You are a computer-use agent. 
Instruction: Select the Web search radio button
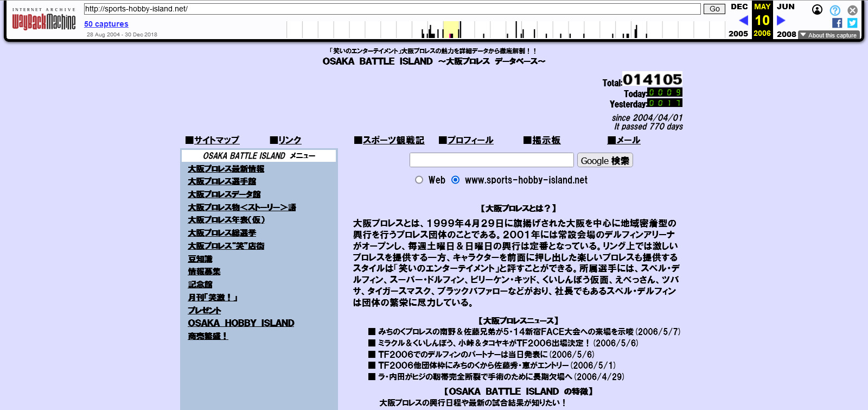pyautogui.click(x=419, y=180)
